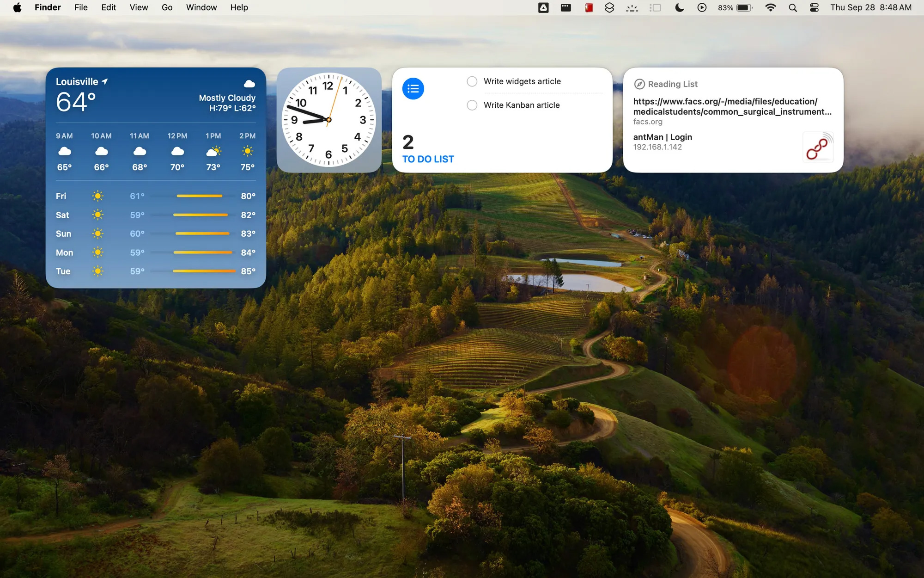Click the black notch-style menu bar icon
The width and height of the screenshot is (924, 578).
[566, 7]
